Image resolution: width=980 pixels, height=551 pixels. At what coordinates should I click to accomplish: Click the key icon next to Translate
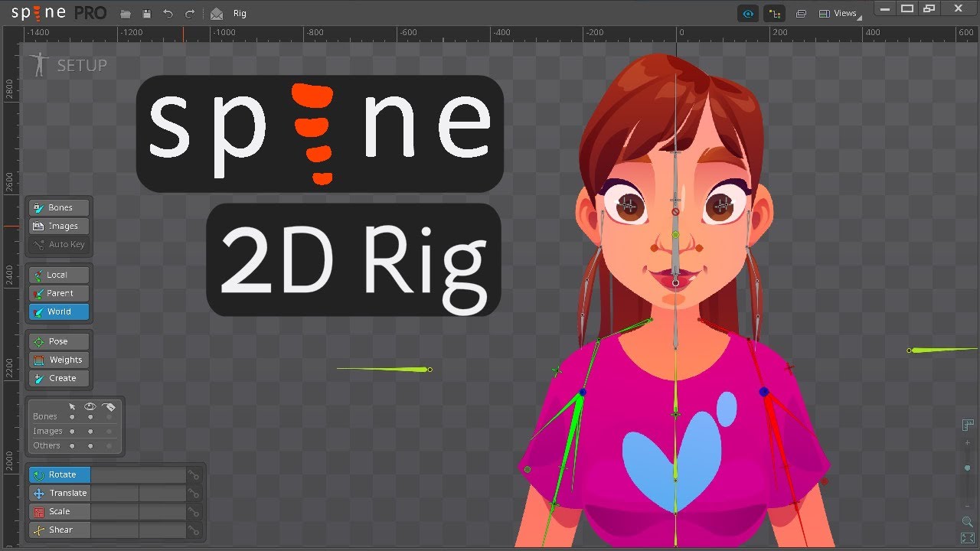pos(194,494)
